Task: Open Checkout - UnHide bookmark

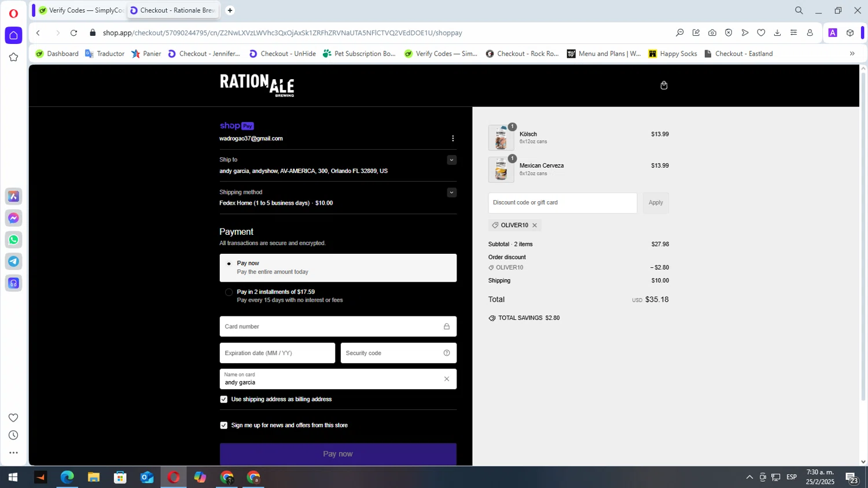Action: click(282, 54)
